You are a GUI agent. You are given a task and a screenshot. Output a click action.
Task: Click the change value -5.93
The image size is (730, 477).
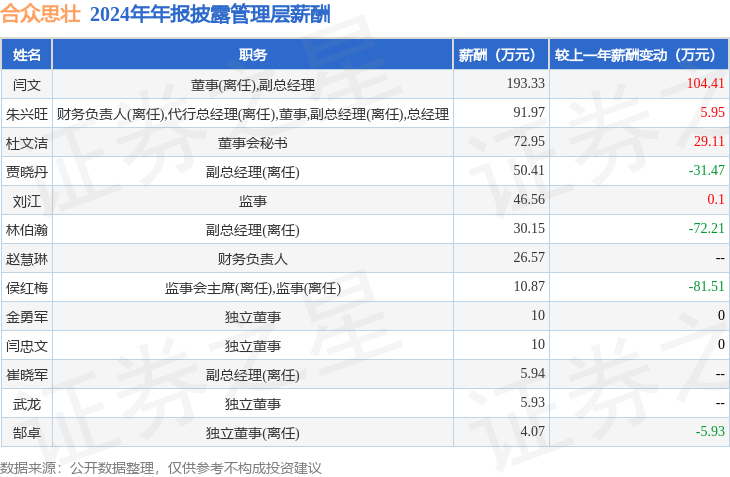tap(710, 431)
